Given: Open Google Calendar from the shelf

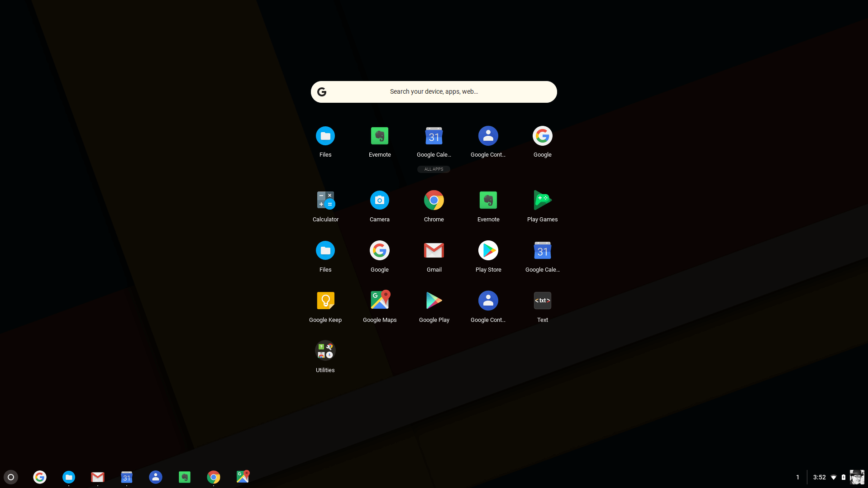Looking at the screenshot, I should (x=127, y=477).
